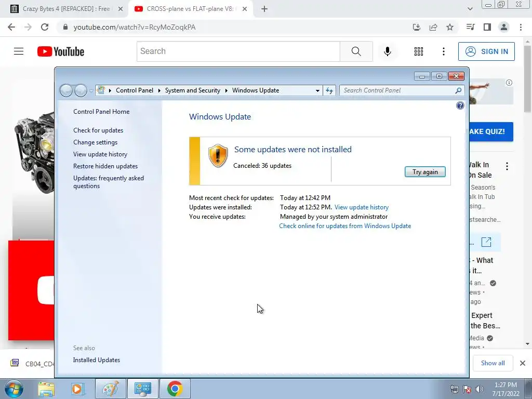Click the refresh button beside address breadcrumb

click(x=329, y=90)
